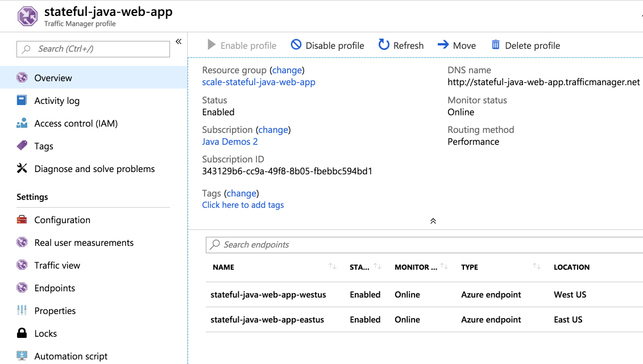The height and width of the screenshot is (364, 643).
Task: Sort endpoints by NAME arrows
Action: [333, 266]
